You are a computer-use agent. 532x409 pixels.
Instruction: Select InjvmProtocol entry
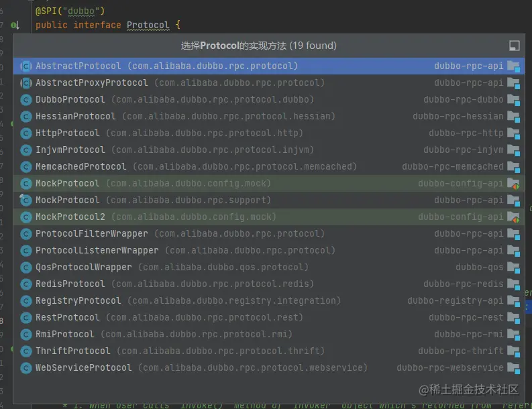coord(269,150)
